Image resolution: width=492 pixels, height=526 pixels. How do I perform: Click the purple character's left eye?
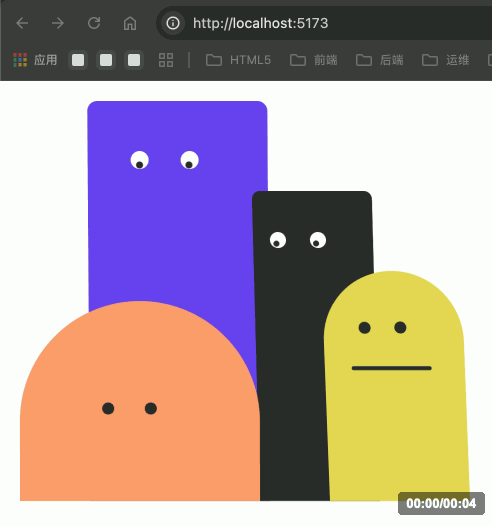[140, 160]
